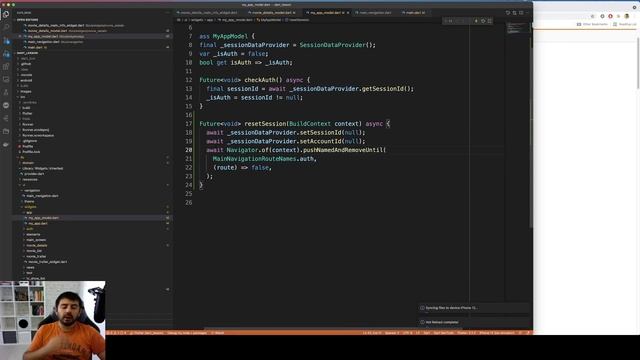Click on the resetSession method name
This screenshot has height=360, width=640.
(266, 124)
